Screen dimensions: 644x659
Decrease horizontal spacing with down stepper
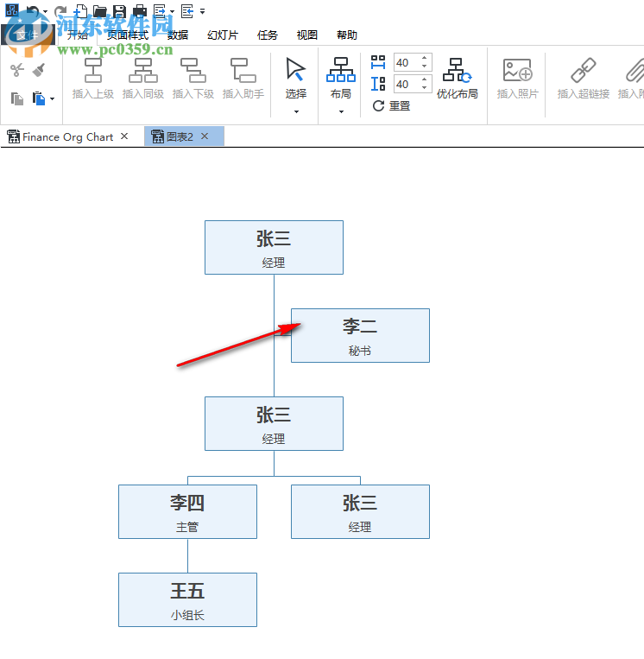424,67
